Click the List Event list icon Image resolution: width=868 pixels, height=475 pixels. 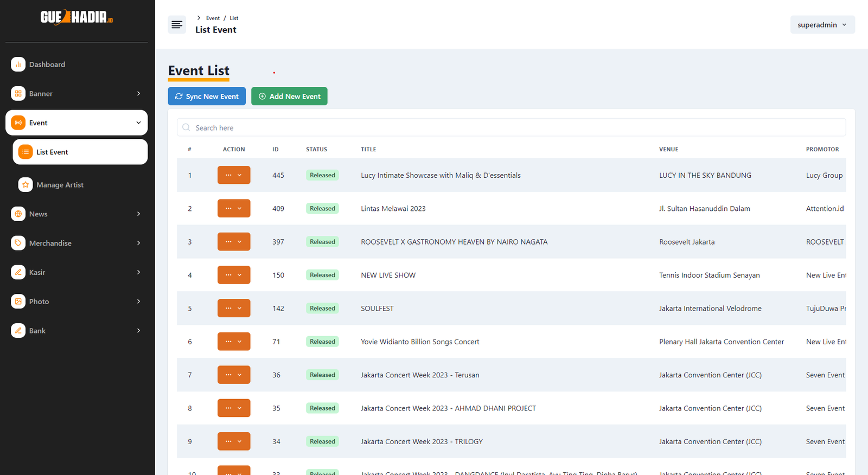click(x=25, y=152)
